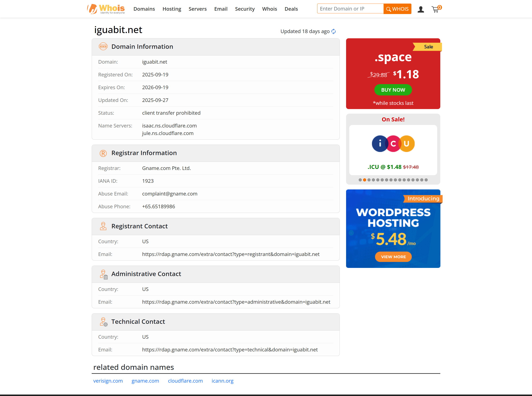Click the Registrar Information R icon

click(103, 153)
